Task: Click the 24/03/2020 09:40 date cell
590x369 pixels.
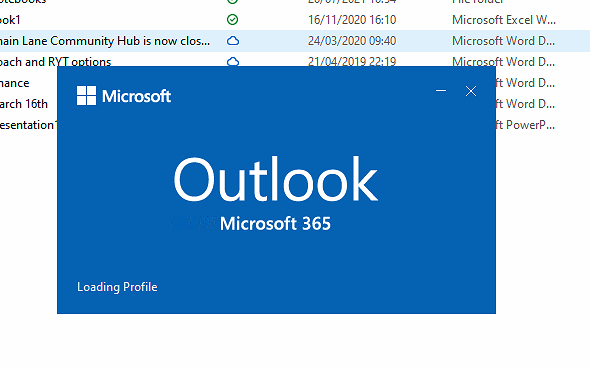Action: point(352,41)
